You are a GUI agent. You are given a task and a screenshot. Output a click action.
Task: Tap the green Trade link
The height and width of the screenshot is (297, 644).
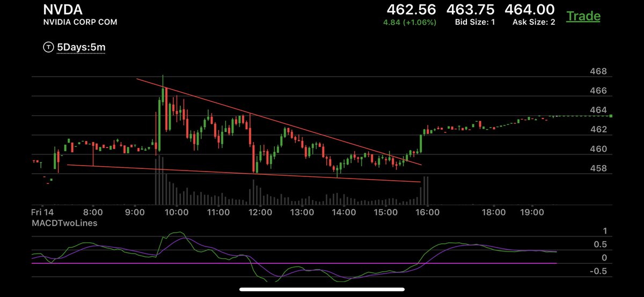[583, 16]
